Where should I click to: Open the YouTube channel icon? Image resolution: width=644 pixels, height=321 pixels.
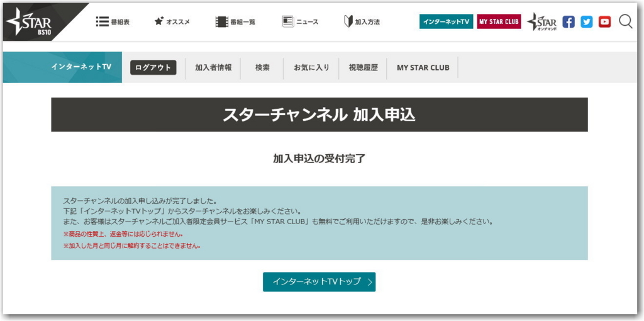pyautogui.click(x=604, y=22)
